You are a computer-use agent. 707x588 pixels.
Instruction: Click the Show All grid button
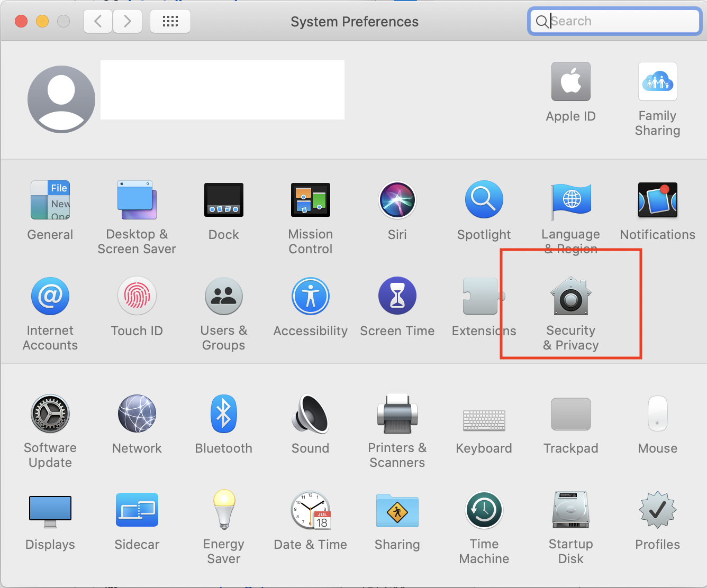(170, 21)
